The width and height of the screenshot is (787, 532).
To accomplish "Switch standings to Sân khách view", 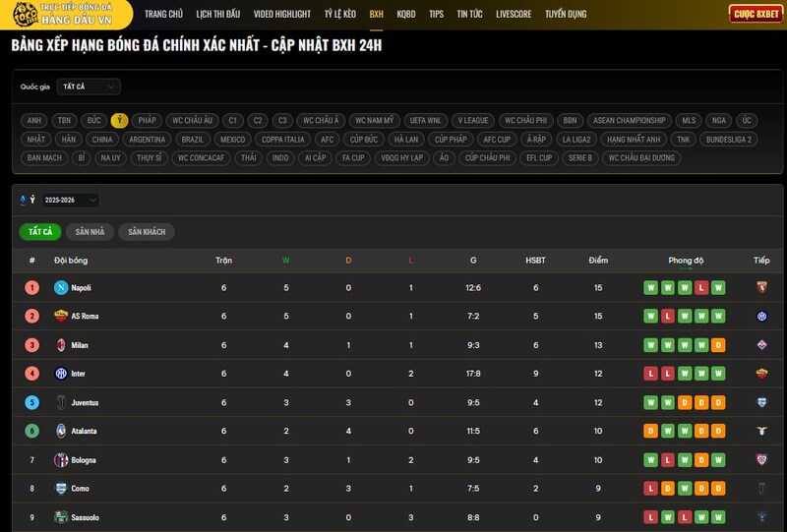I will click(147, 232).
